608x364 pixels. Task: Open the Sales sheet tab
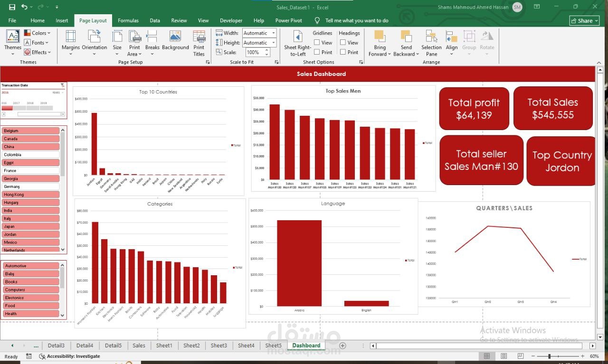point(138,345)
